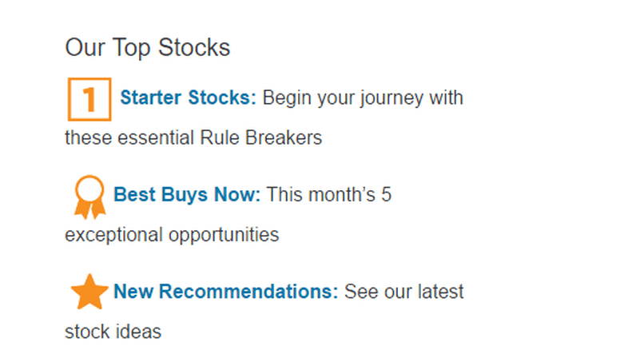Click the text 'This month's 5'

coord(329,195)
